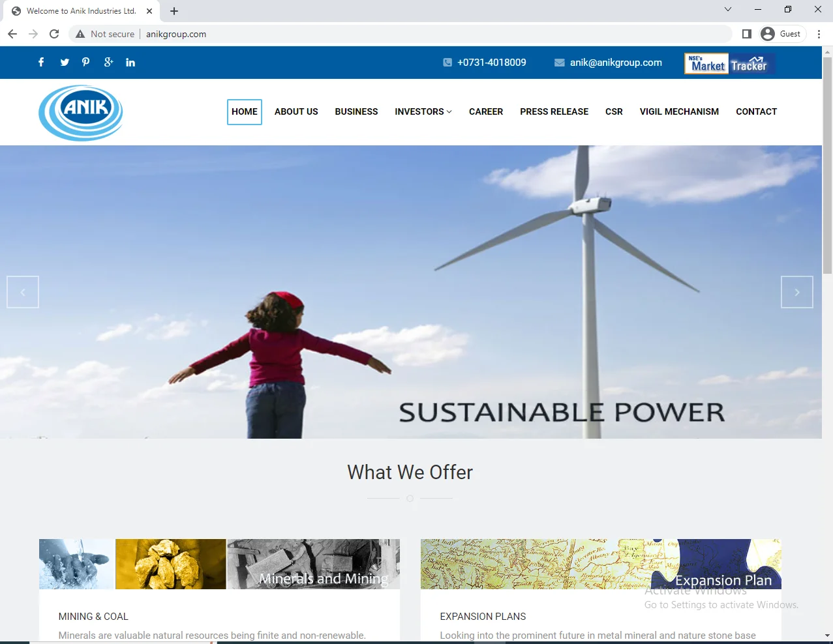The width and height of the screenshot is (833, 644).
Task: Open Chrome's three-dot options menu
Action: [x=819, y=34]
